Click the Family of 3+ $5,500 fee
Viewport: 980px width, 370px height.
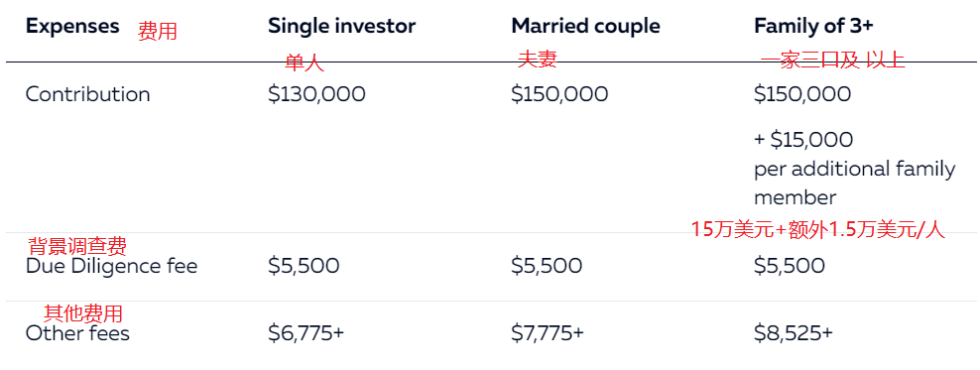click(x=790, y=266)
